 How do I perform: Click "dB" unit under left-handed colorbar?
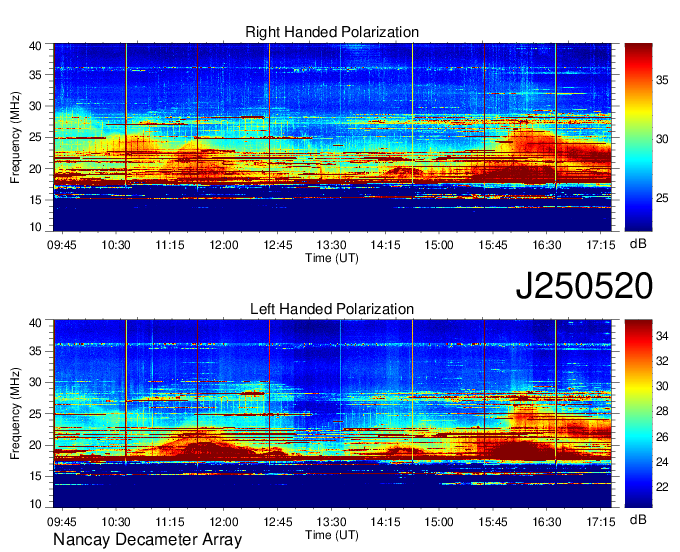click(x=638, y=519)
